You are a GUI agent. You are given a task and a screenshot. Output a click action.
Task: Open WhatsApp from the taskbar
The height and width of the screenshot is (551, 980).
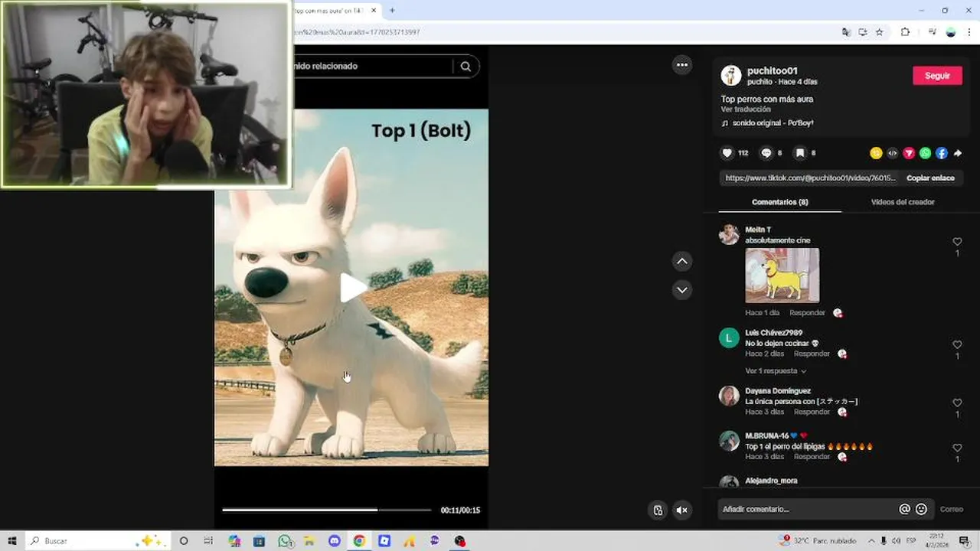[285, 541]
